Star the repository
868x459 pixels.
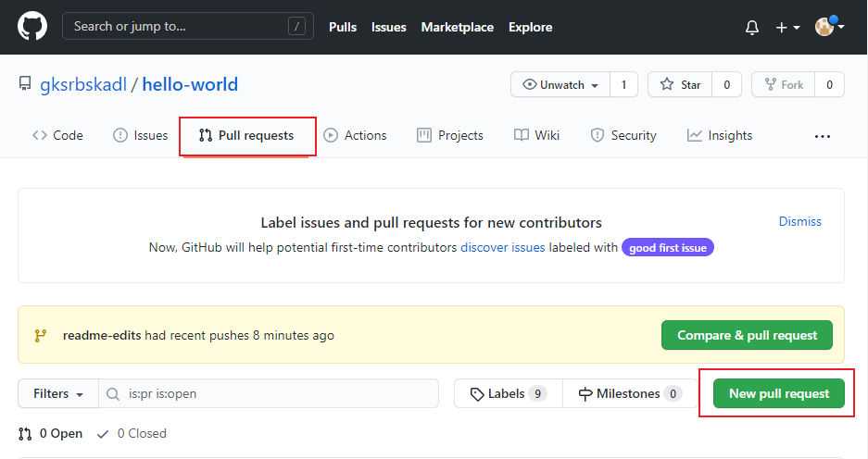(x=680, y=84)
